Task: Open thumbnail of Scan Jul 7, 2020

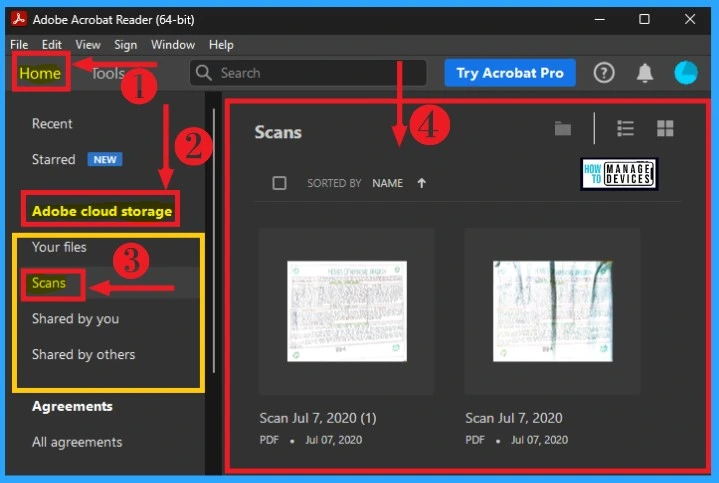Action: point(553,311)
